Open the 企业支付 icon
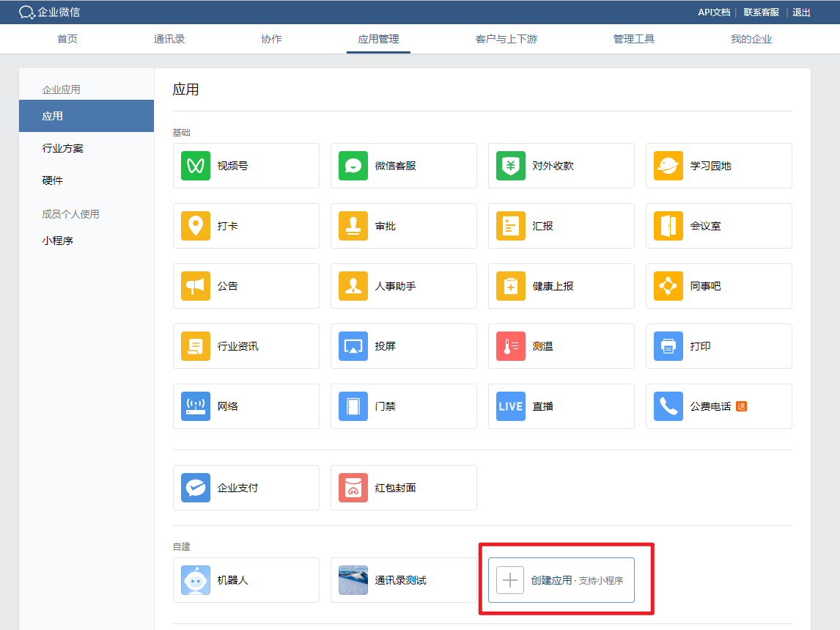The image size is (840, 630). [196, 488]
